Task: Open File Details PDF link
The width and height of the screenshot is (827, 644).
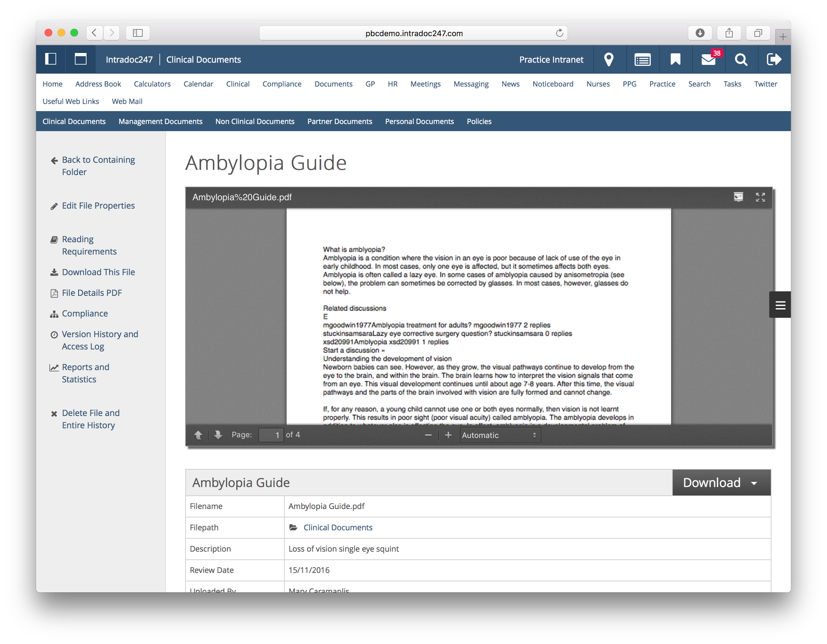Action: point(92,293)
